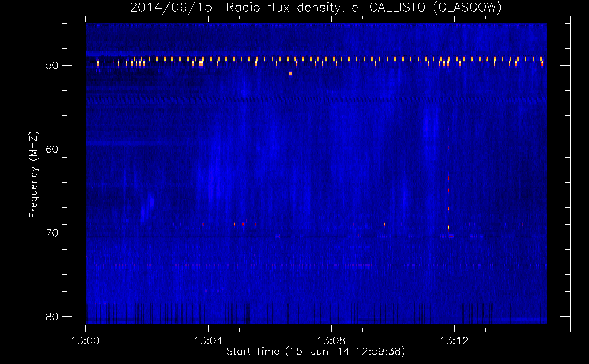Click the 60 frequency tick label

click(x=52, y=149)
